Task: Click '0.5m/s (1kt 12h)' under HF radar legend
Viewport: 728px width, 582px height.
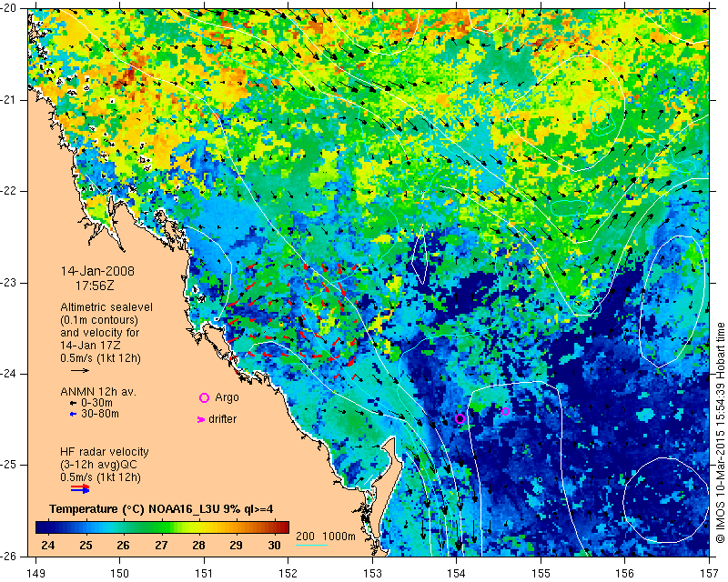Action: 100,477
